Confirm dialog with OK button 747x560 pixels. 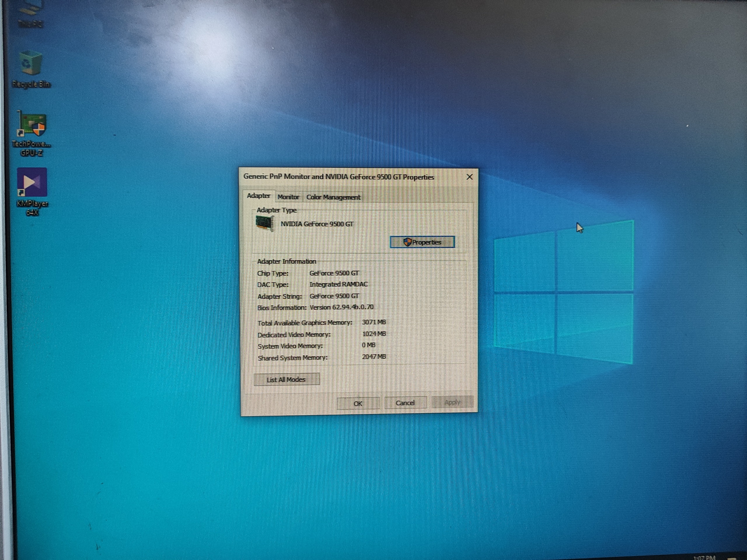coord(358,403)
